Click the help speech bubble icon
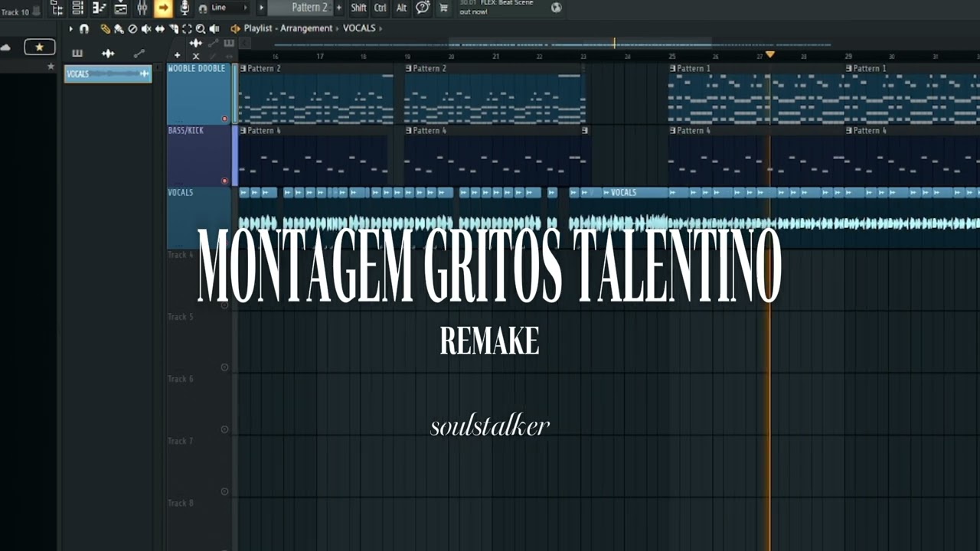This screenshot has width=980, height=551. tap(423, 8)
